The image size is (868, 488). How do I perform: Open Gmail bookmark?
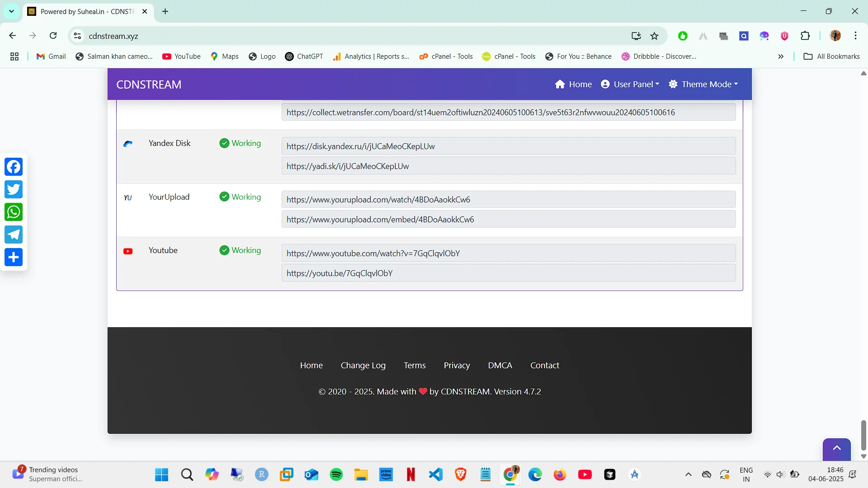[51, 56]
